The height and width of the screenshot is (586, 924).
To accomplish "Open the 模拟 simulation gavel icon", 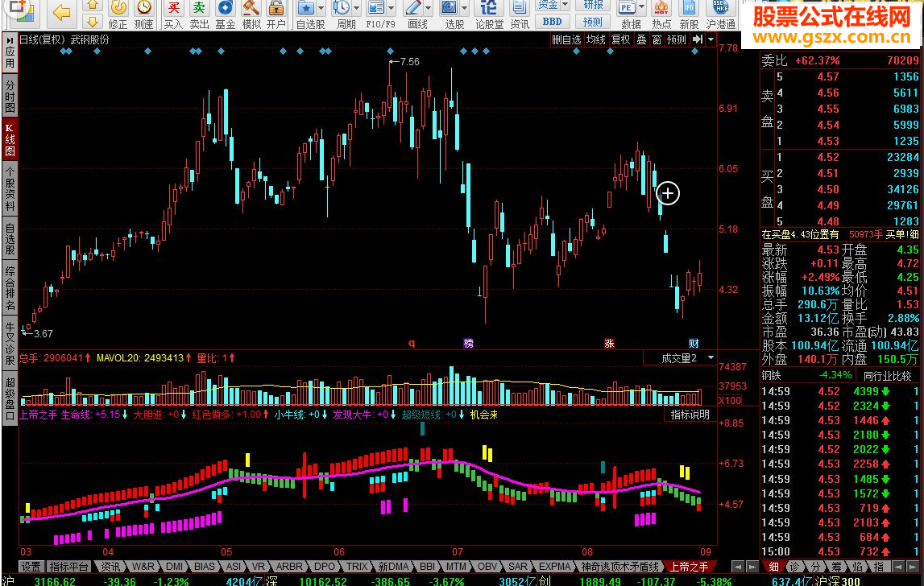I will pos(251,8).
